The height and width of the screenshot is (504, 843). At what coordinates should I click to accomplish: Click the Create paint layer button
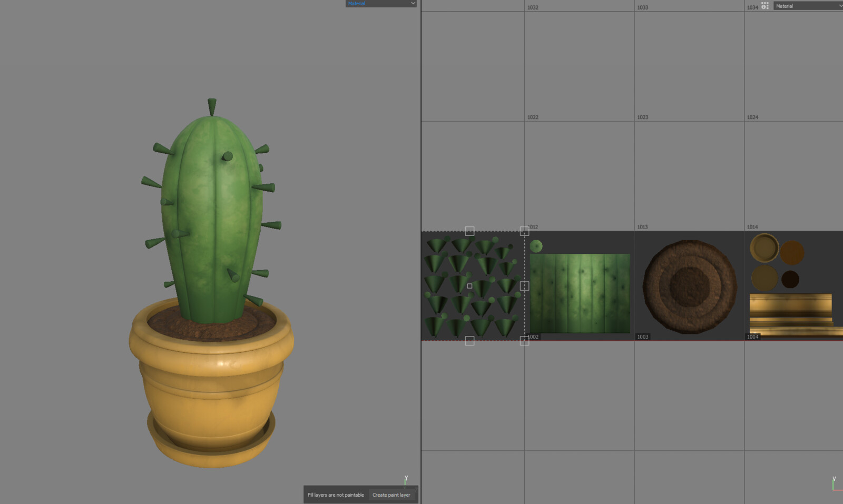(x=391, y=495)
